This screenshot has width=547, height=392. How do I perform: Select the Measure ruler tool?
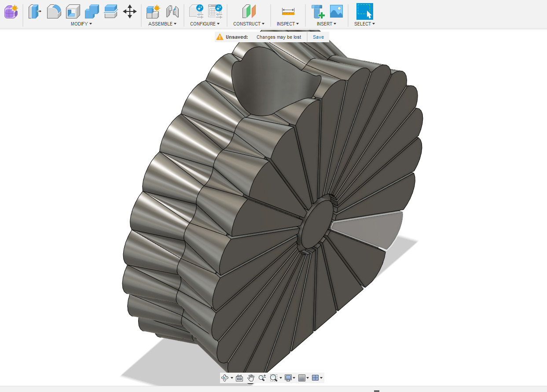pyautogui.click(x=288, y=11)
